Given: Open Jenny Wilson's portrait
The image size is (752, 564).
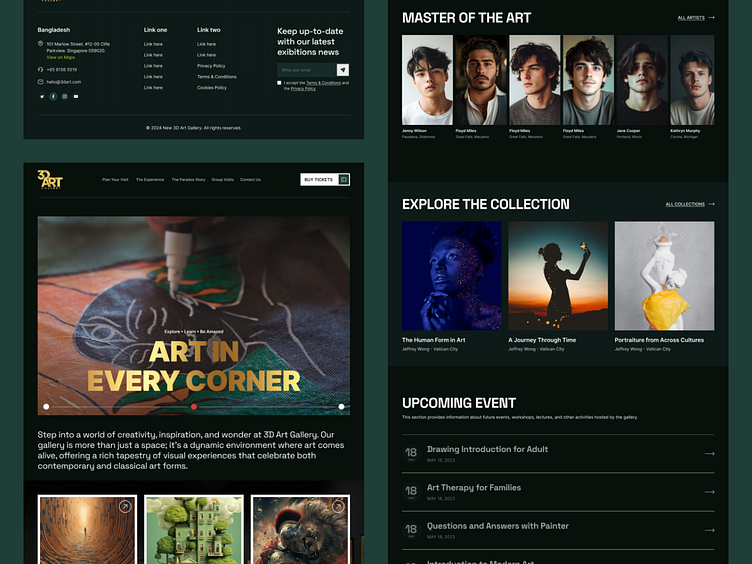Looking at the screenshot, I should pyautogui.click(x=427, y=80).
